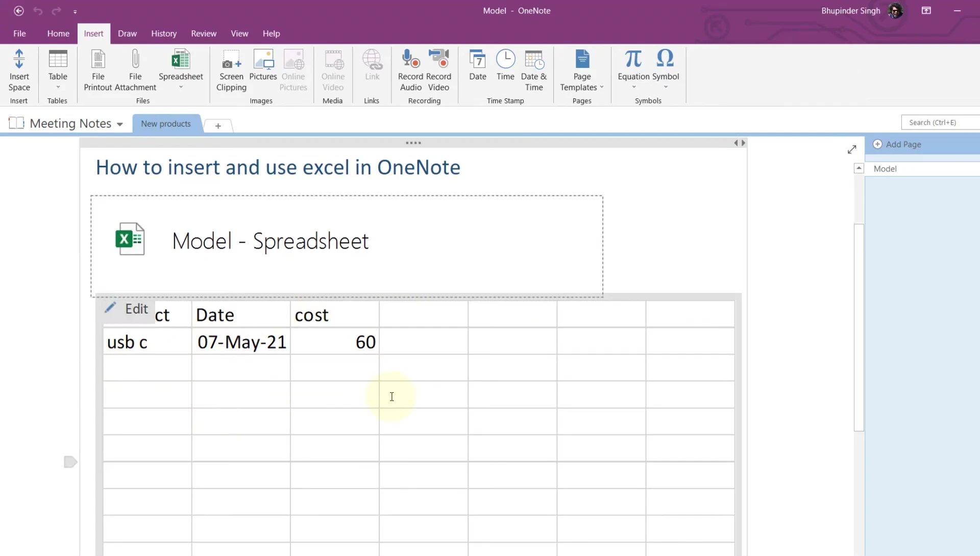Viewport: 980px width, 556px height.
Task: Click the notebook icon beside Meeting Notes
Action: [x=16, y=123]
